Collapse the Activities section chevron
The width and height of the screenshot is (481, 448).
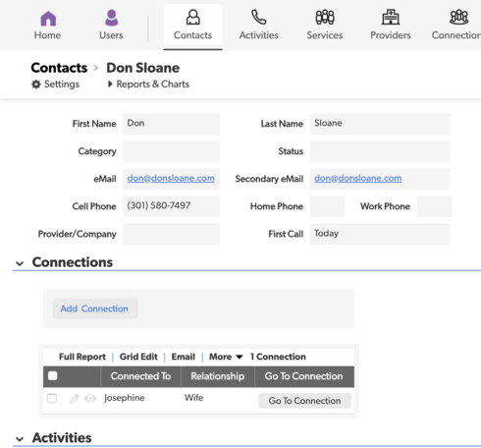coord(20,439)
